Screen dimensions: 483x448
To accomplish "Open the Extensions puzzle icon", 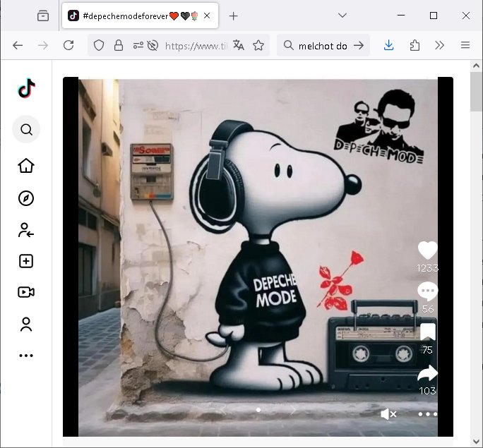I will (x=415, y=46).
